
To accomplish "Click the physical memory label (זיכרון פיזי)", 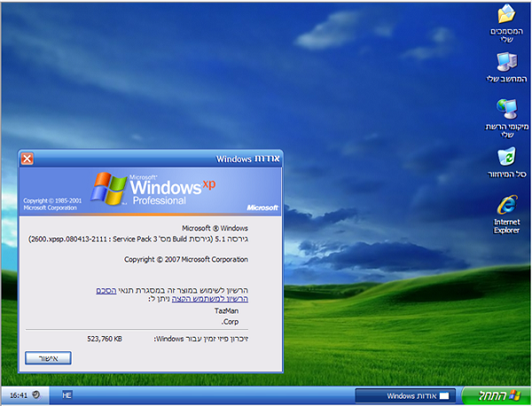I will 201,339.
